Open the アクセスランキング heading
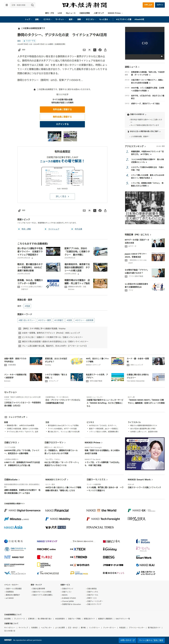The image size is (169, 644). click(x=135, y=146)
